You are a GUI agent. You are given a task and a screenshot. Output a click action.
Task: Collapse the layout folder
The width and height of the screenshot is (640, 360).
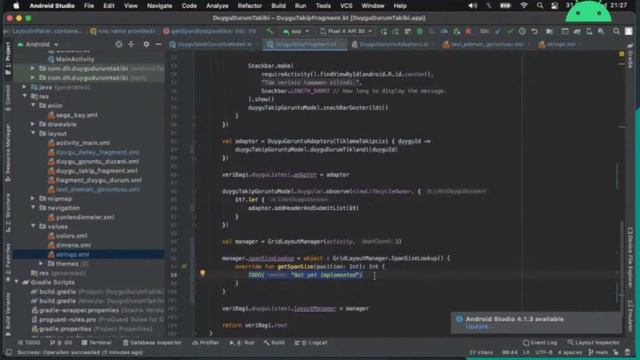(x=33, y=133)
